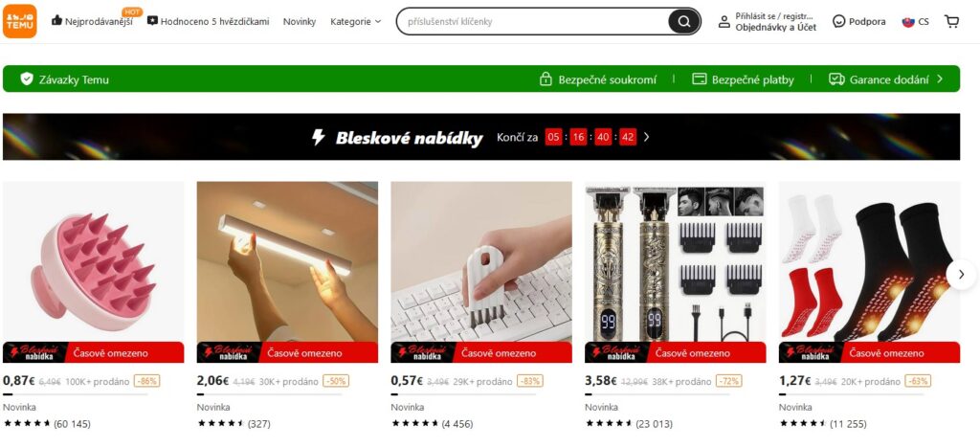Click the search input field

pyautogui.click(x=534, y=21)
